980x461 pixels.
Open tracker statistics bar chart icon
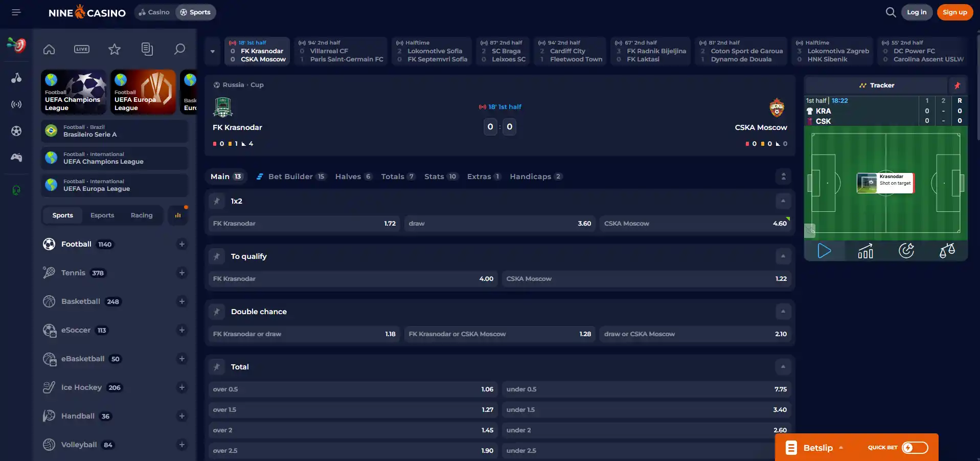point(865,251)
